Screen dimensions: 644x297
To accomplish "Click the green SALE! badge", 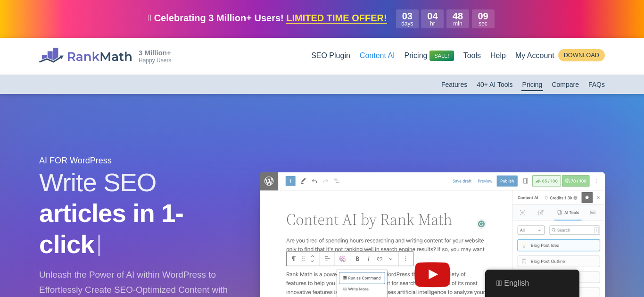I will click(442, 56).
